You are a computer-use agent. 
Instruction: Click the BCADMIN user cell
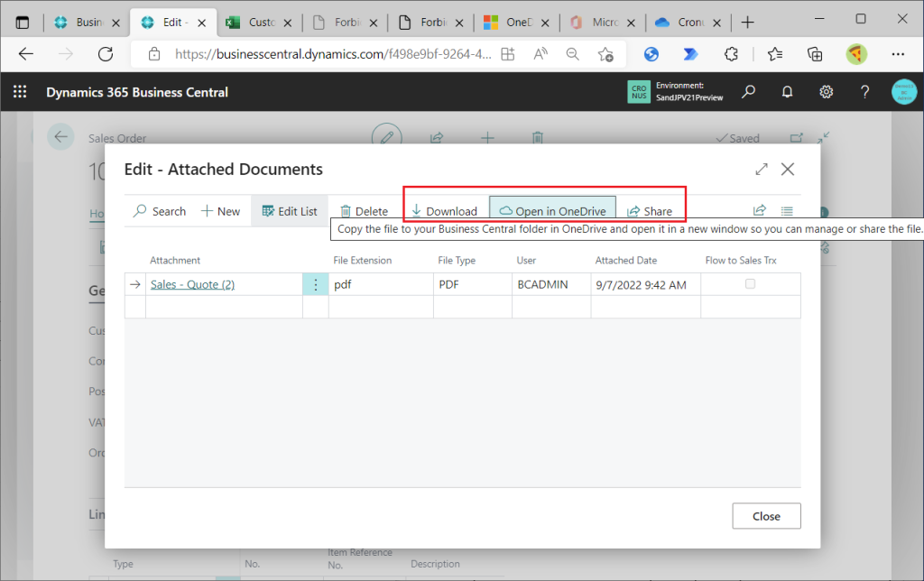click(x=551, y=284)
